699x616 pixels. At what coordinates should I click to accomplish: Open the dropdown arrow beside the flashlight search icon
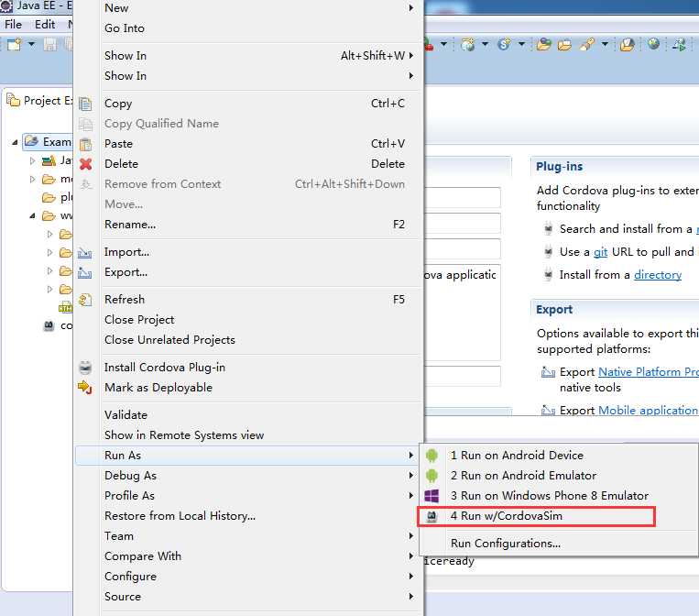pyautogui.click(x=605, y=44)
